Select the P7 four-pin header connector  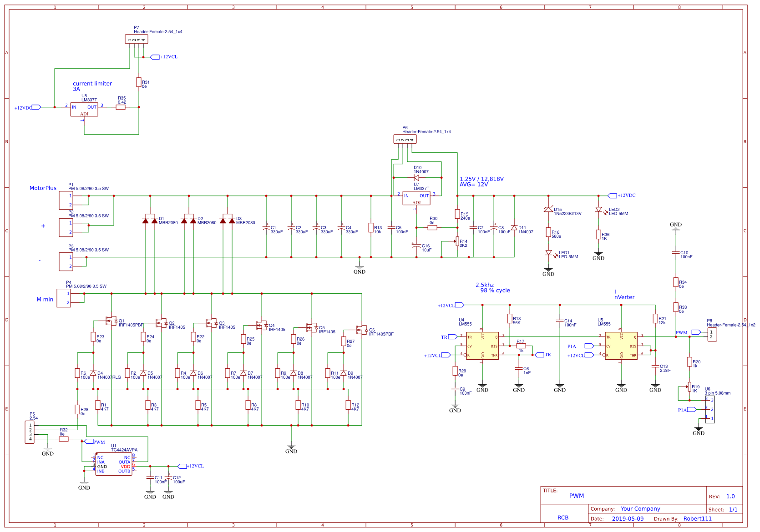[x=137, y=39]
